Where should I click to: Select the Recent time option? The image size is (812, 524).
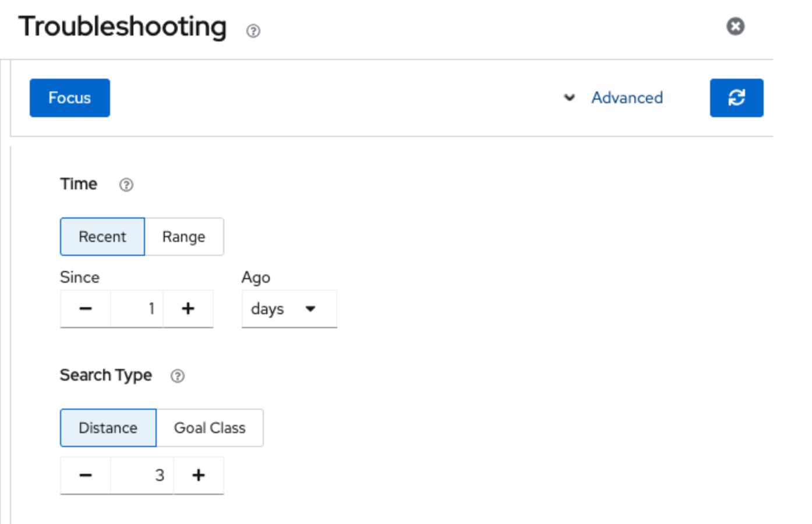(103, 237)
